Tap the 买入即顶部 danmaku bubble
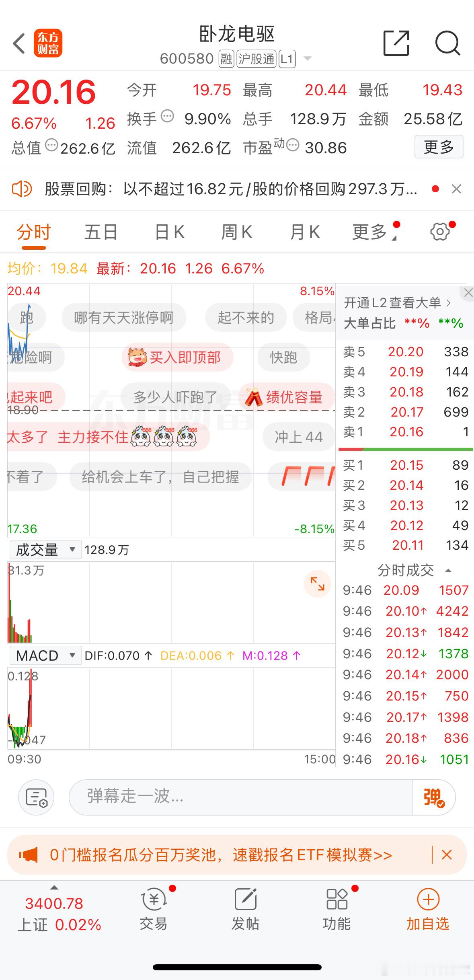Image resolution: width=474 pixels, height=980 pixels. (x=177, y=357)
